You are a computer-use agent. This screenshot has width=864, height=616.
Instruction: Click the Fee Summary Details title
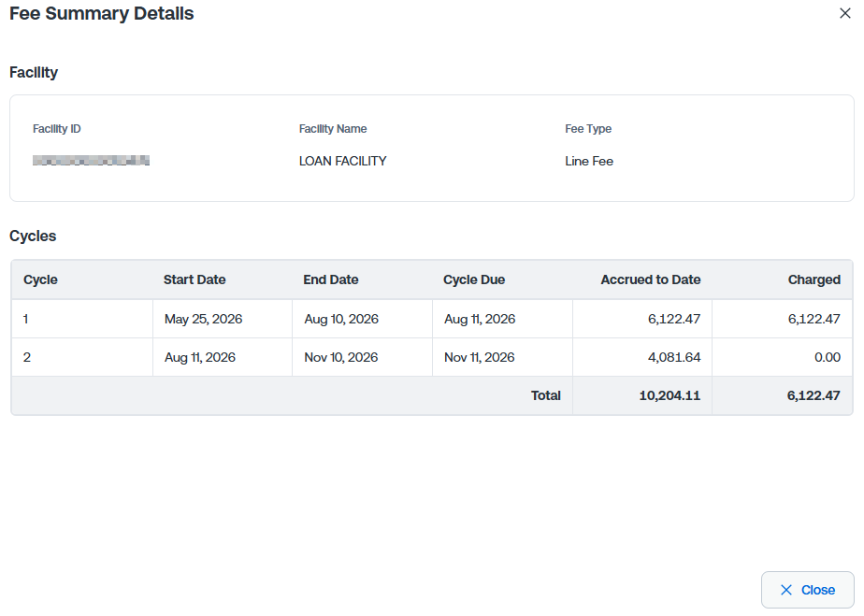[x=101, y=13]
